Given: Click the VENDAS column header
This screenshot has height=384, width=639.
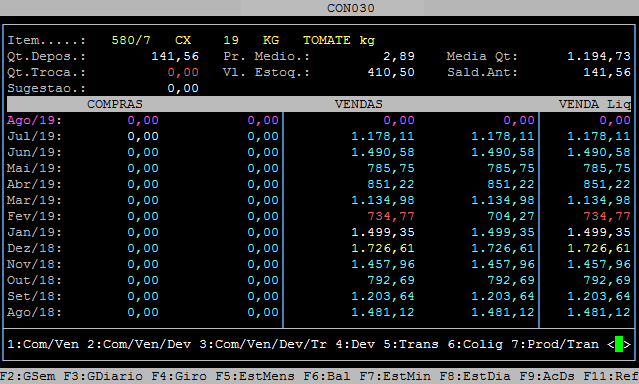Looking at the screenshot, I should (359, 104).
